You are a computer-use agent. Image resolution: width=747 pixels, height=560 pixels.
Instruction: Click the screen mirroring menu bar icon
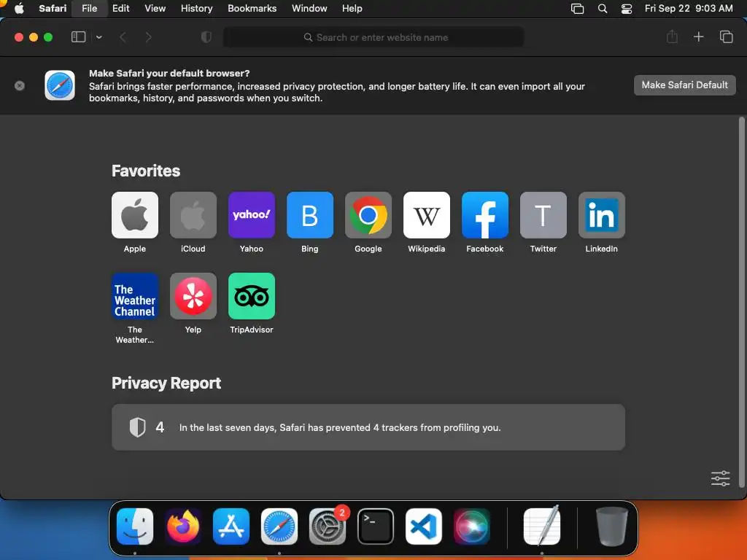[x=578, y=9]
